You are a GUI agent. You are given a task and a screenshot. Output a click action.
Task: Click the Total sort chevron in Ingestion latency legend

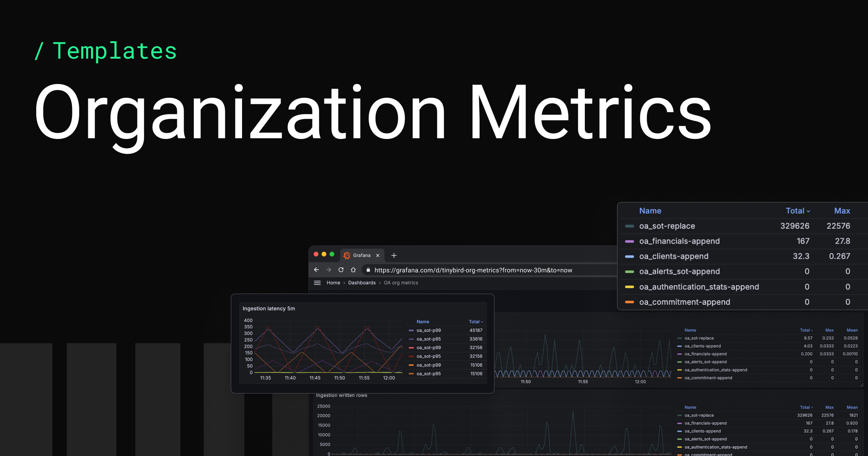coord(482,321)
